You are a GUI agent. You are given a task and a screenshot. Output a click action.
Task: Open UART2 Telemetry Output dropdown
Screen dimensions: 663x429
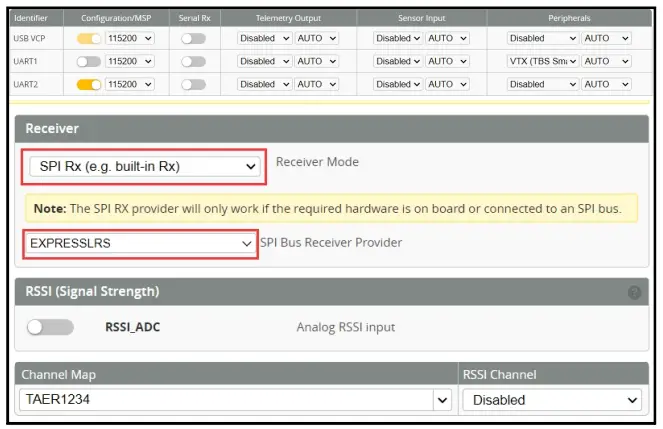[x=265, y=84]
